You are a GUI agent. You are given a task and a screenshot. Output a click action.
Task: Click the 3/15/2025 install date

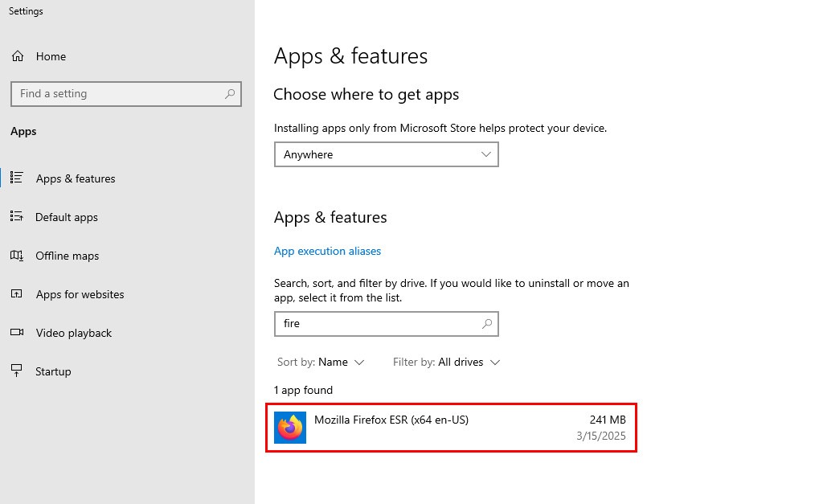pos(601,436)
